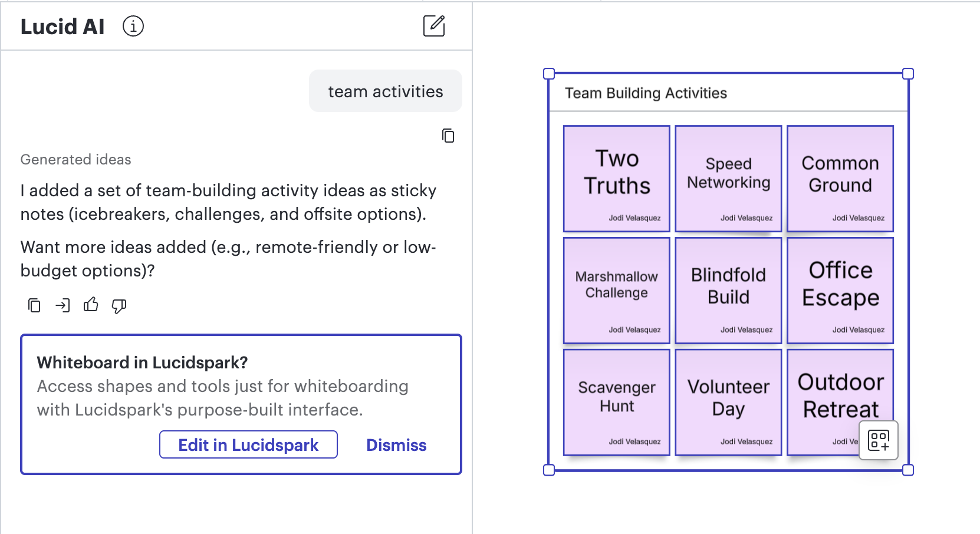This screenshot has width=980, height=534.
Task: Click Jodi Velasquez label on Common Ground note
Action: [859, 218]
